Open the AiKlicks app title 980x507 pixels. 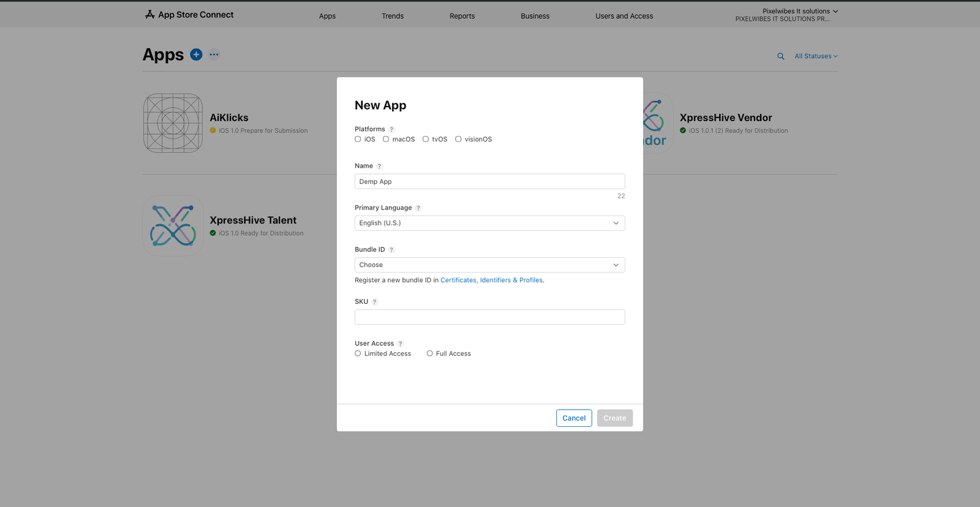(x=229, y=118)
